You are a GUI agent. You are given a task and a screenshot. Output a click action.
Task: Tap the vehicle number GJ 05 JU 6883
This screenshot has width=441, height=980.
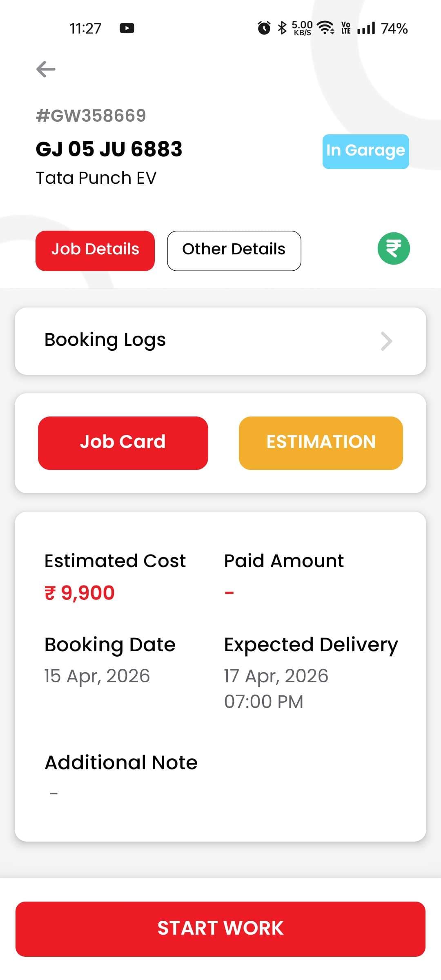pyautogui.click(x=109, y=149)
